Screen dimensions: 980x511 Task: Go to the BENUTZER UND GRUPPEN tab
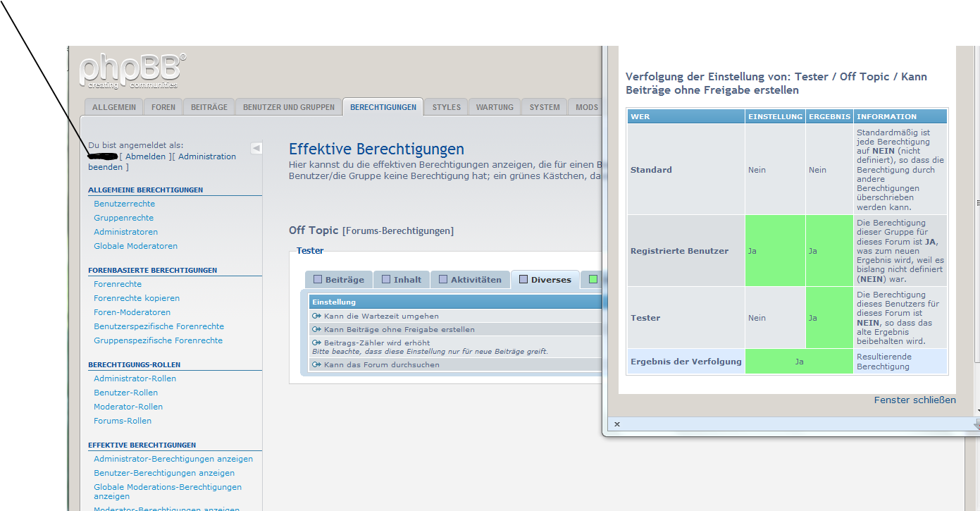point(289,107)
